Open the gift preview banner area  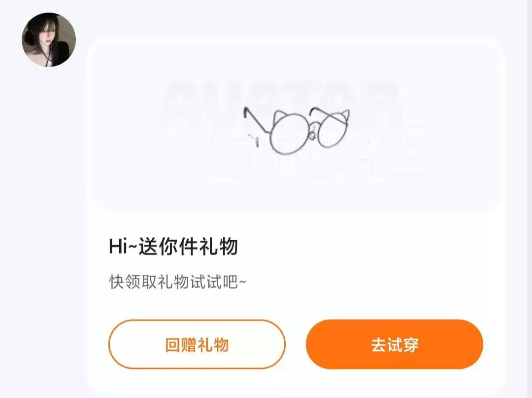pos(296,127)
